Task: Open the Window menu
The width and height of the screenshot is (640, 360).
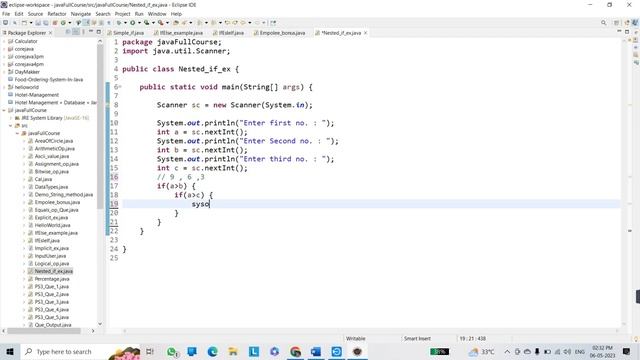Action: [x=157, y=14]
